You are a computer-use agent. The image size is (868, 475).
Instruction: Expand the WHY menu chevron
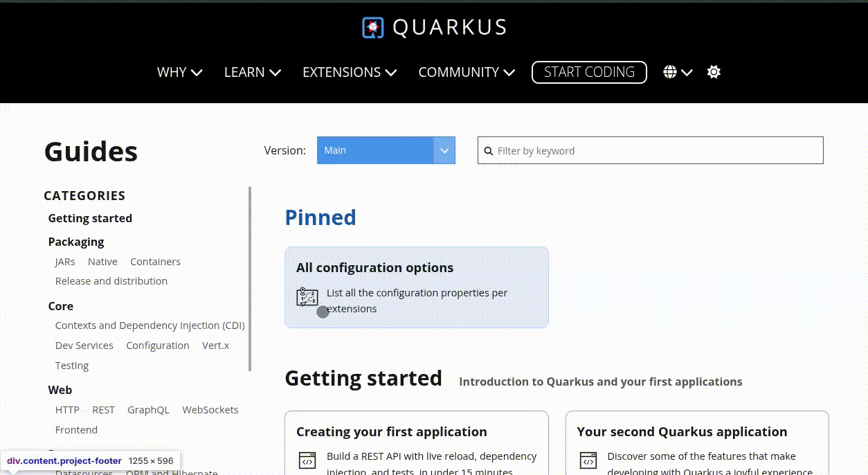(x=197, y=73)
